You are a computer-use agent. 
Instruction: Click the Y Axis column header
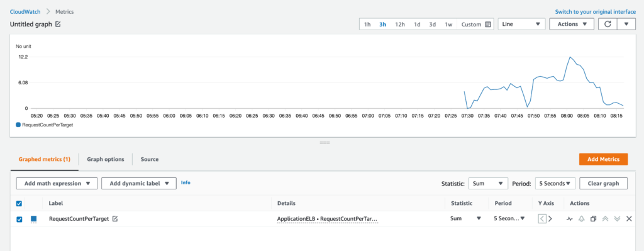(547, 203)
